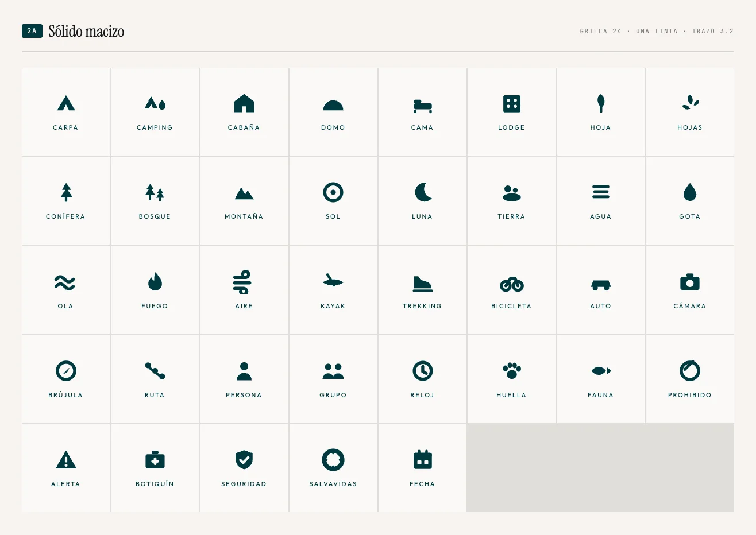The image size is (756, 535).
Task: Click the 2A badge in header
Action: [32, 31]
